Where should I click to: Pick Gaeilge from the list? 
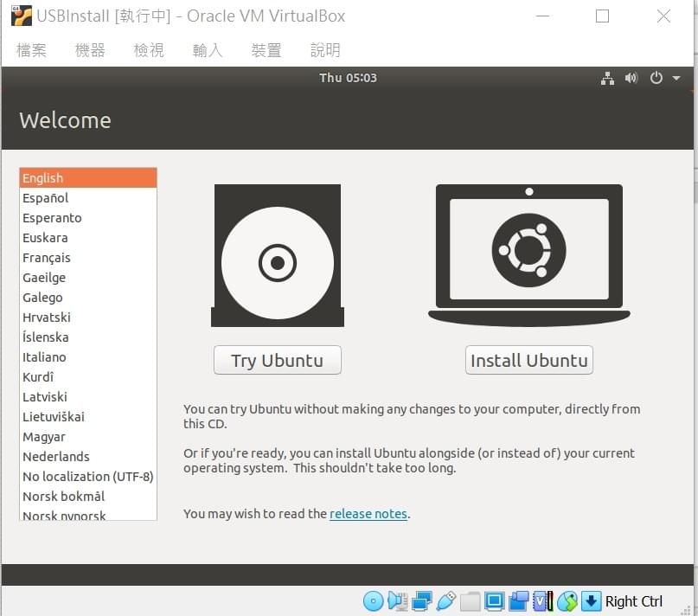(88, 278)
